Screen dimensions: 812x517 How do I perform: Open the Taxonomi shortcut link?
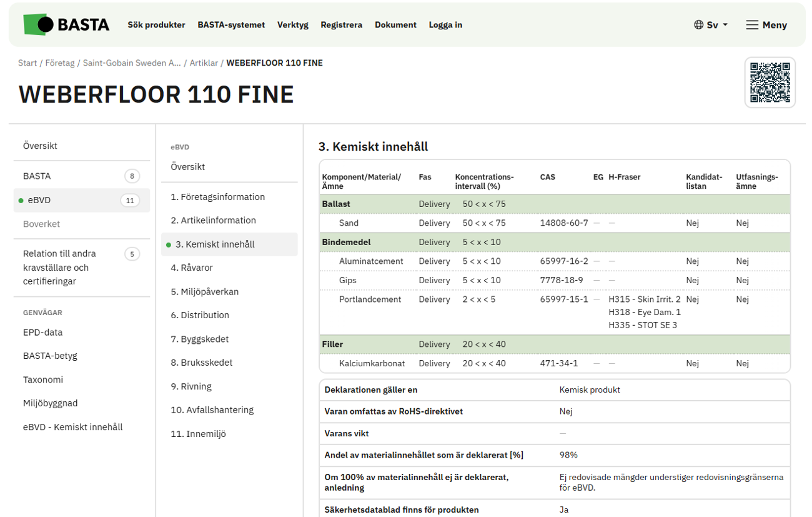[x=42, y=379]
